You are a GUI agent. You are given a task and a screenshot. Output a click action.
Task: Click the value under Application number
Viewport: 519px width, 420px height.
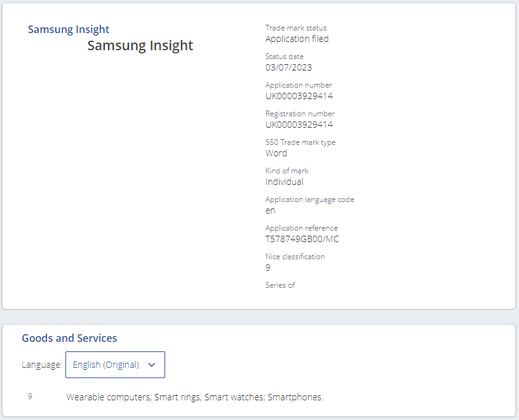(x=299, y=96)
